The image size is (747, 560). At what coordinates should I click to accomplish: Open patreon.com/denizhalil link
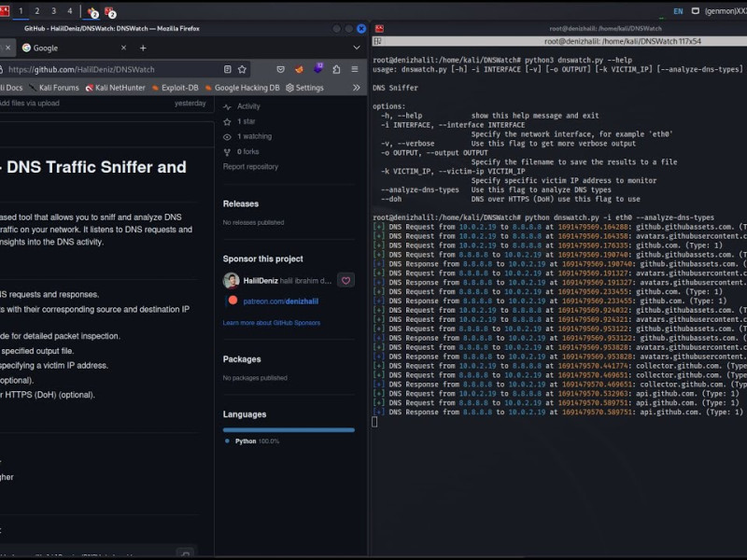(x=281, y=301)
